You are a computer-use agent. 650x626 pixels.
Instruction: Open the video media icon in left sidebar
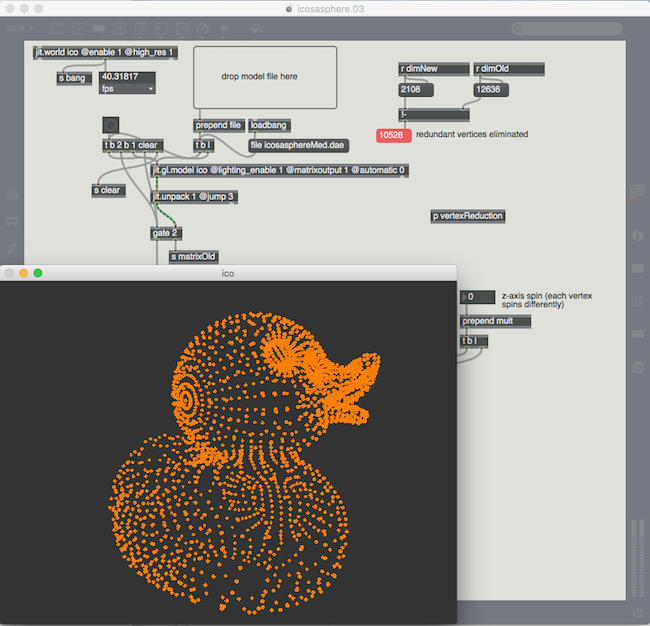(x=12, y=221)
